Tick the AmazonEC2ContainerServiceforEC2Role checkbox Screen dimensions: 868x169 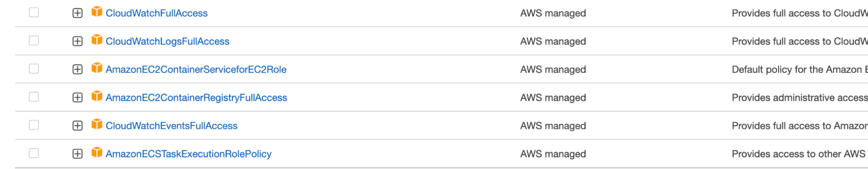(x=34, y=69)
